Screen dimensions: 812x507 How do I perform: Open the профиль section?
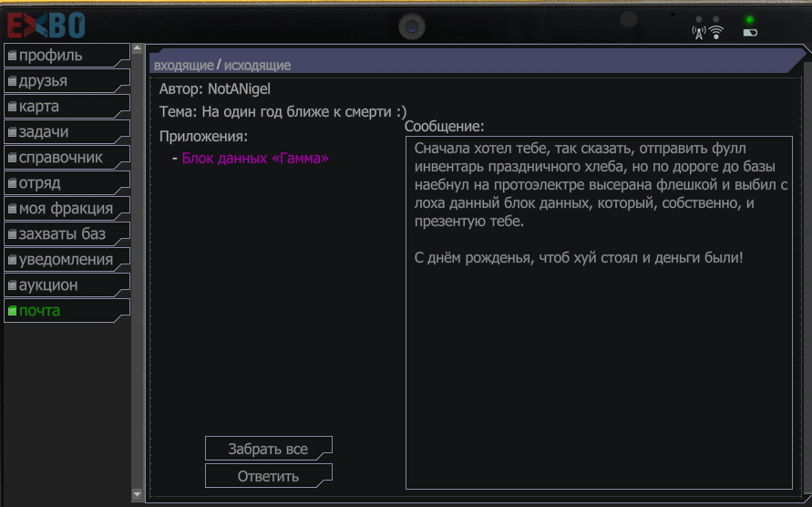(x=67, y=55)
